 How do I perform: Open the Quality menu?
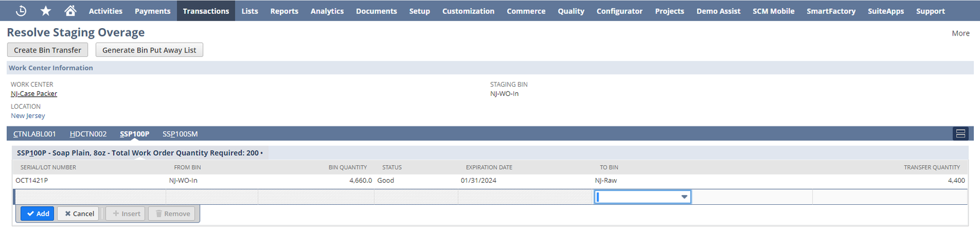[x=571, y=11]
